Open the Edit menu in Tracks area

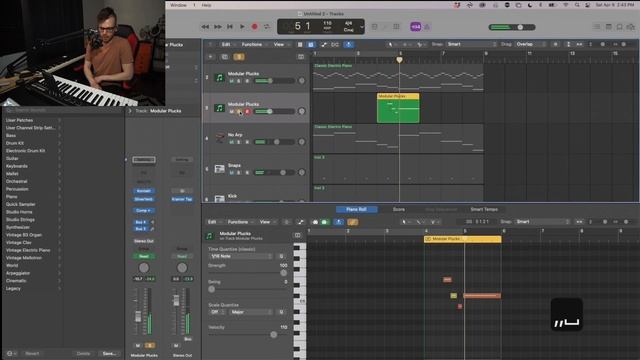pyautogui.click(x=226, y=44)
